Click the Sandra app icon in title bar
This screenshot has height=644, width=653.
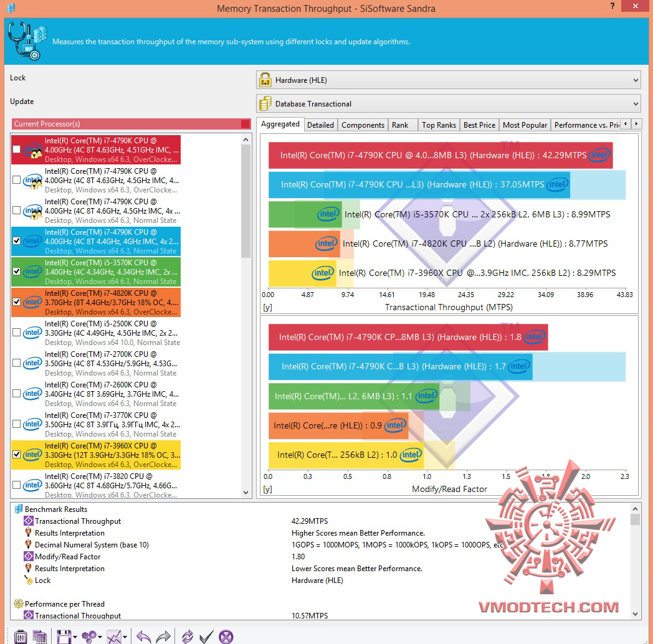11,7
